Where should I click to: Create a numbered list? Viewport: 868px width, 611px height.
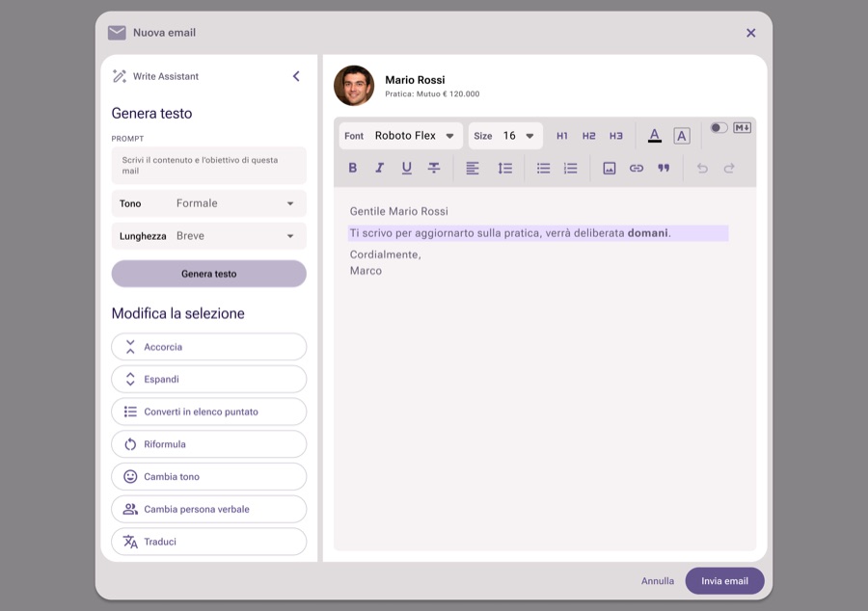(571, 168)
